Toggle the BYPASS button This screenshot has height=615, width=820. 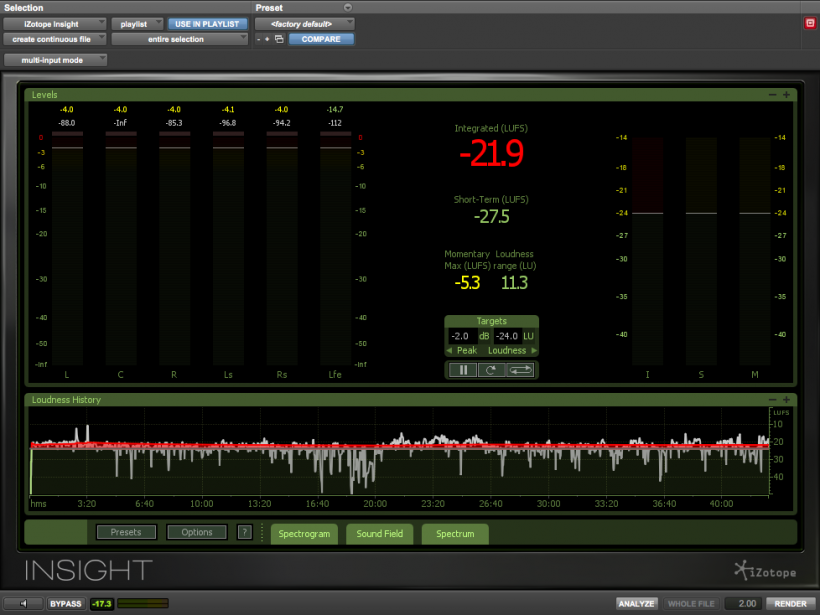pyautogui.click(x=65, y=603)
